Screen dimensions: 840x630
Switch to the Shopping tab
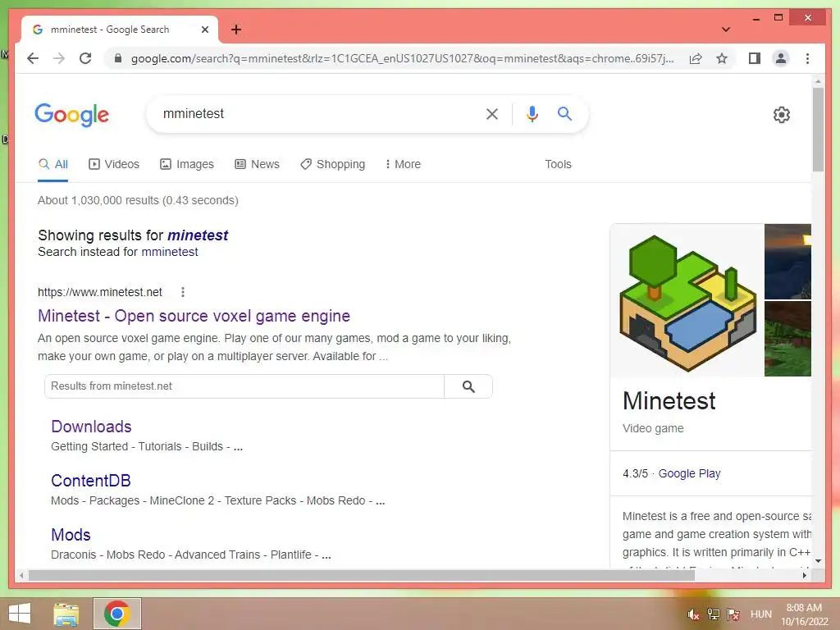point(333,164)
